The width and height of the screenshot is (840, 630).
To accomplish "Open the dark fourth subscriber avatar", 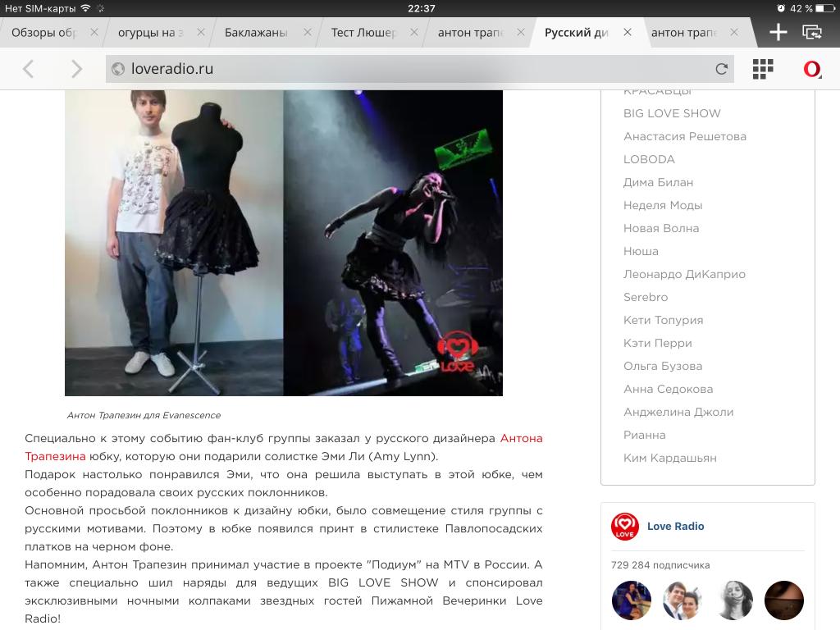I will [x=784, y=600].
